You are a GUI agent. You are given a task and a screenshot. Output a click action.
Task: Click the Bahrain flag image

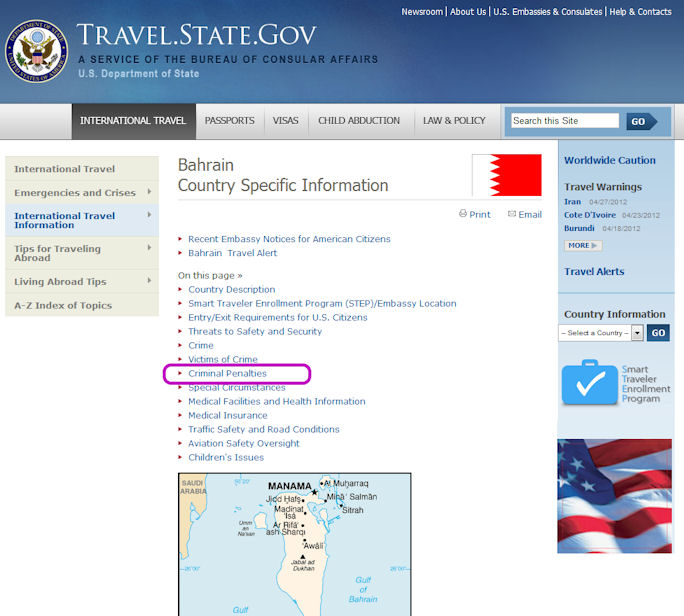506,175
